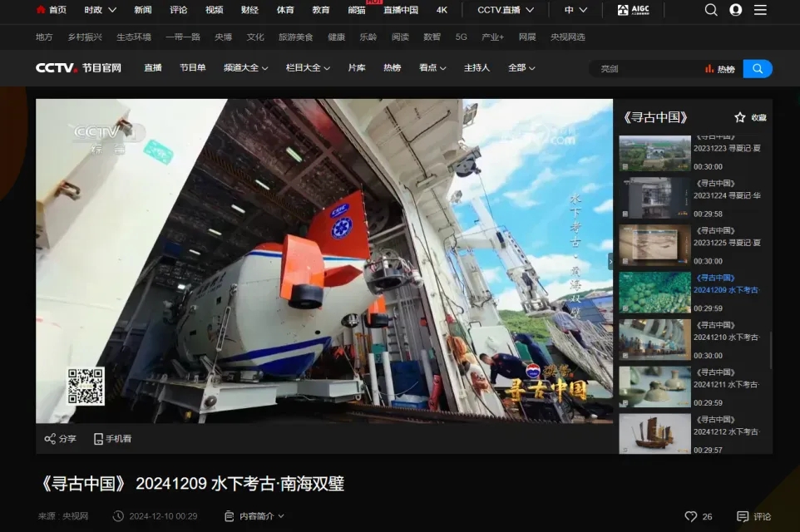Image resolution: width=800 pixels, height=532 pixels.
Task: Open the top search magnifier icon
Action: (x=711, y=10)
